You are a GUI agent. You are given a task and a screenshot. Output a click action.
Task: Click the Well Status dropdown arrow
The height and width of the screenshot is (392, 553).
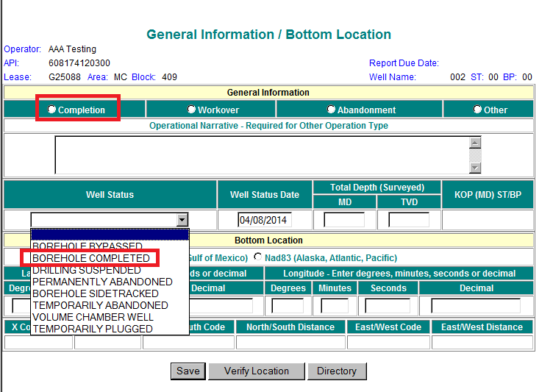pos(182,219)
